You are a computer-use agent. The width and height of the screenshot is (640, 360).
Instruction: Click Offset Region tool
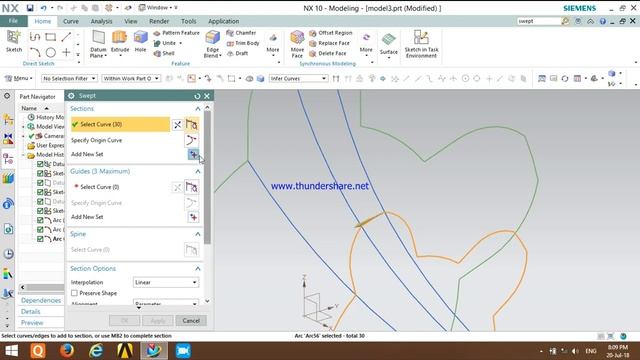[331, 33]
